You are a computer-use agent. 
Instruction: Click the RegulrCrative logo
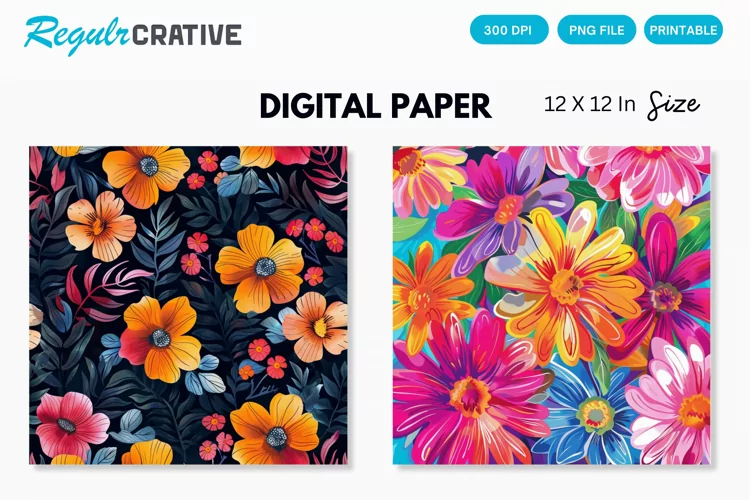point(133,34)
